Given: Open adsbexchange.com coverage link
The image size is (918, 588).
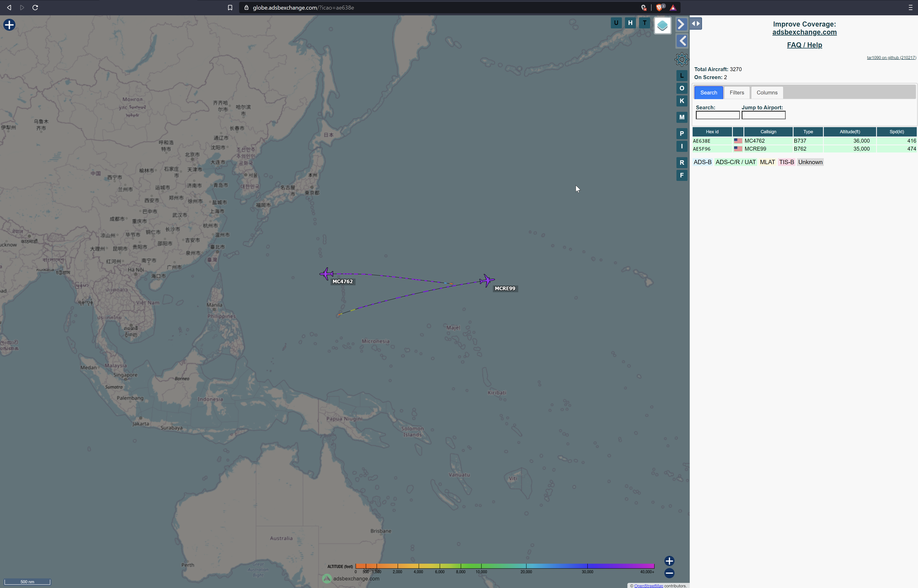Looking at the screenshot, I should pyautogui.click(x=804, y=32).
